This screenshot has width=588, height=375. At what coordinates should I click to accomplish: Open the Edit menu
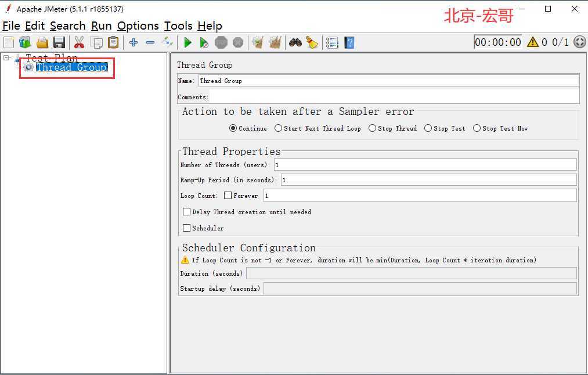pyautogui.click(x=35, y=26)
